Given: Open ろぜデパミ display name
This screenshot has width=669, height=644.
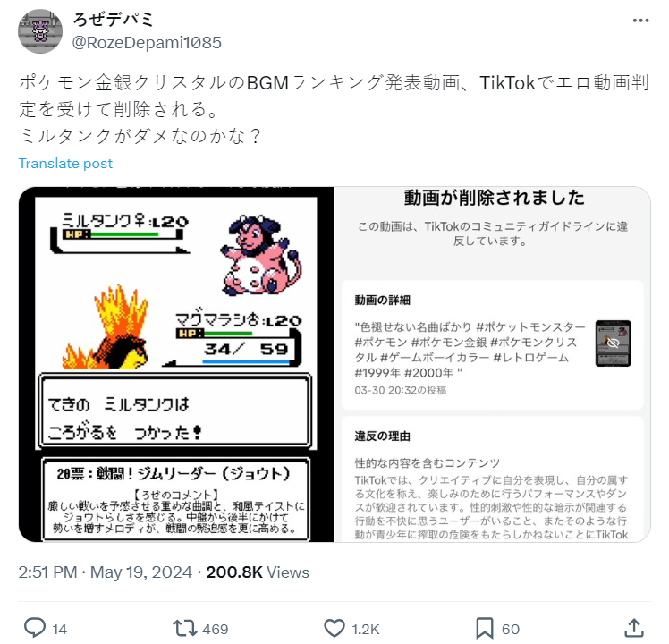Looking at the screenshot, I should [113, 19].
